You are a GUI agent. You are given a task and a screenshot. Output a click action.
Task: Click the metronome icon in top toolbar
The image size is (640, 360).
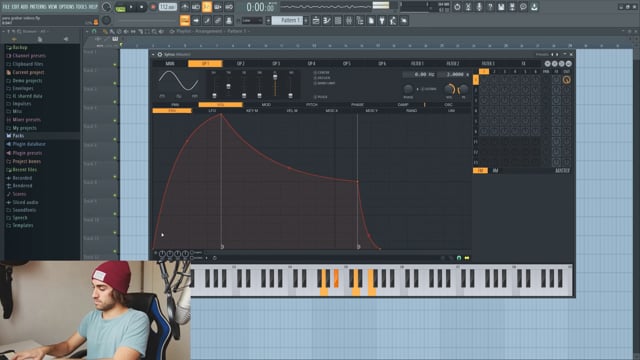coord(185,7)
